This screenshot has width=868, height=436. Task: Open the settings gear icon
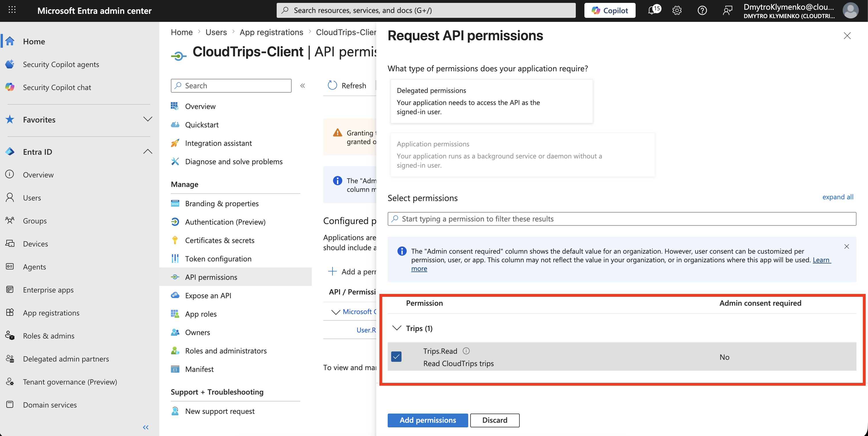[x=677, y=10]
